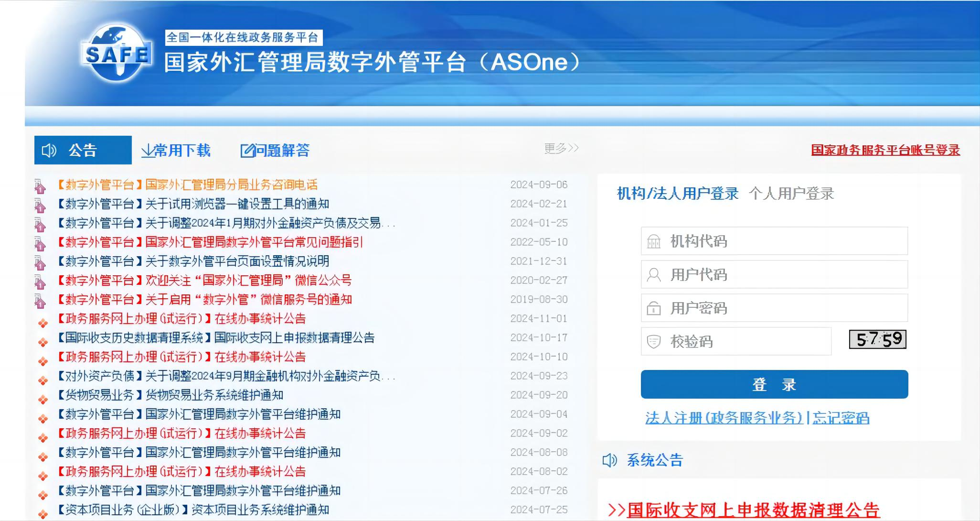
Task: Select 机构/法人用户登录 tab
Action: tap(678, 194)
